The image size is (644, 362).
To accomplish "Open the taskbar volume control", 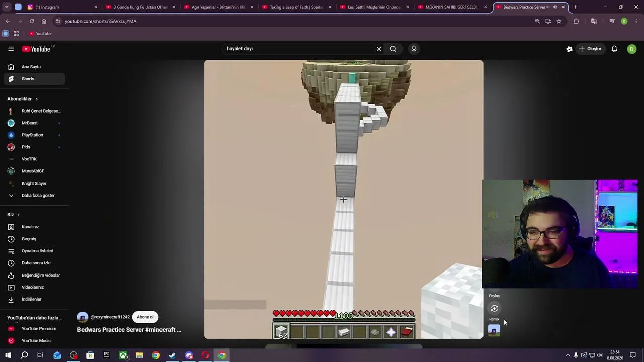I will click(x=599, y=355).
